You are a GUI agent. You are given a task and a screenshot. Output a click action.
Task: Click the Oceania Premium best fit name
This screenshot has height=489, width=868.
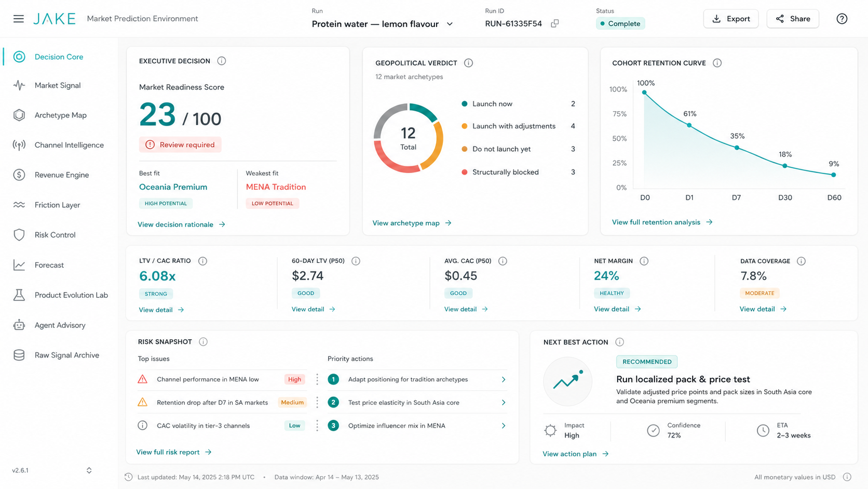(x=173, y=187)
